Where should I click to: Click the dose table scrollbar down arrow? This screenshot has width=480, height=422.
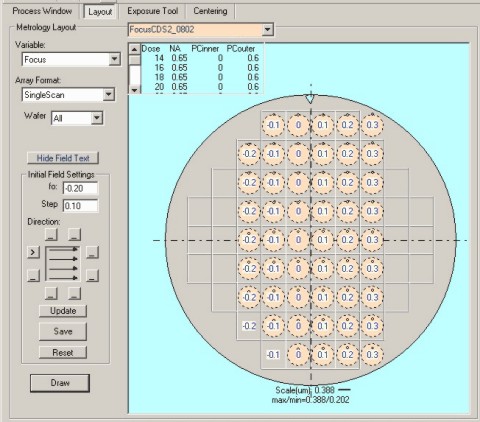[x=134, y=90]
